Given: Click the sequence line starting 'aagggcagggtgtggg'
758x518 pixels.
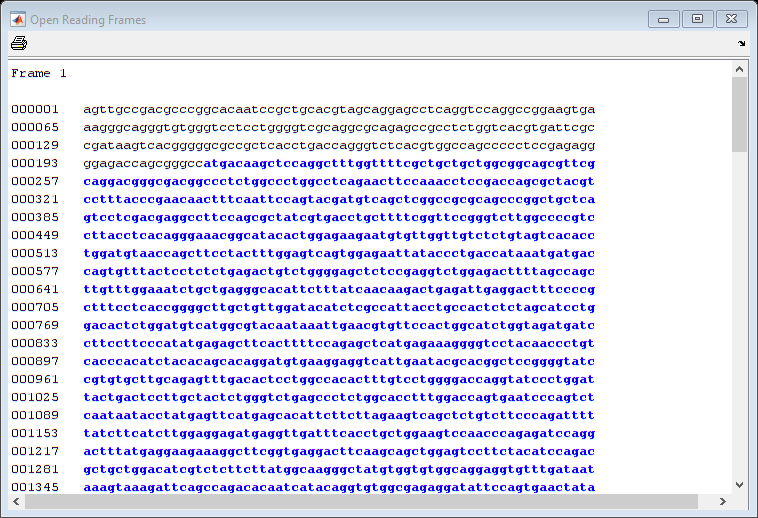Looking at the screenshot, I should 339,128.
